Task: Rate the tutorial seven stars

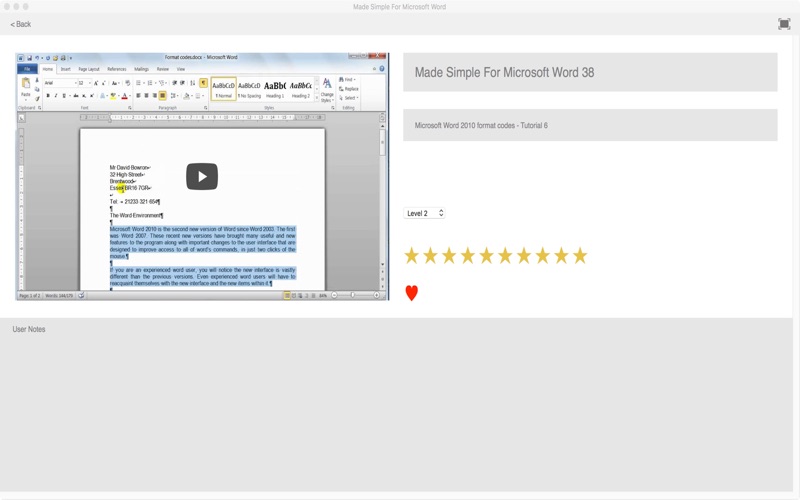Action: pyautogui.click(x=524, y=255)
